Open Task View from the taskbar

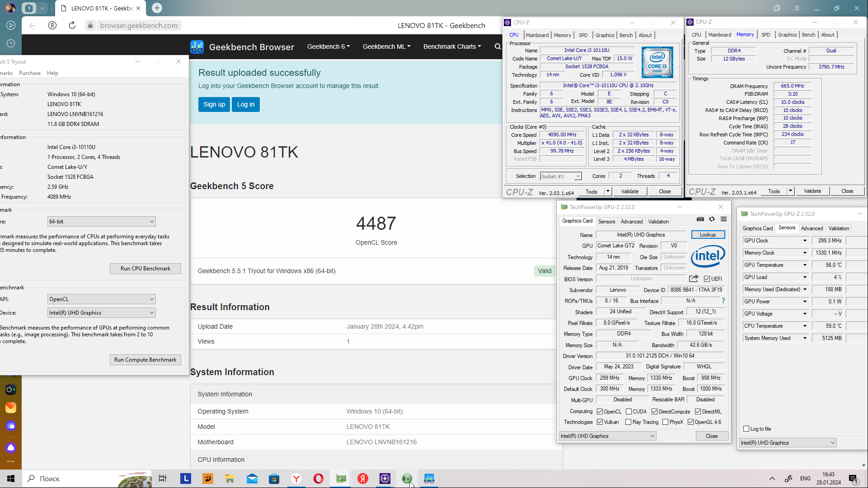click(x=163, y=479)
